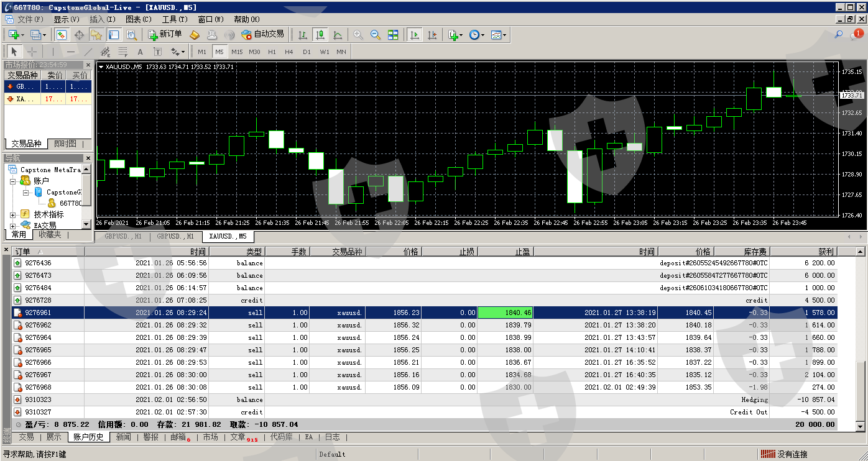Viewport: 868px width, 461px height.
Task: Switch to the 交易 terminal tab
Action: (26, 437)
